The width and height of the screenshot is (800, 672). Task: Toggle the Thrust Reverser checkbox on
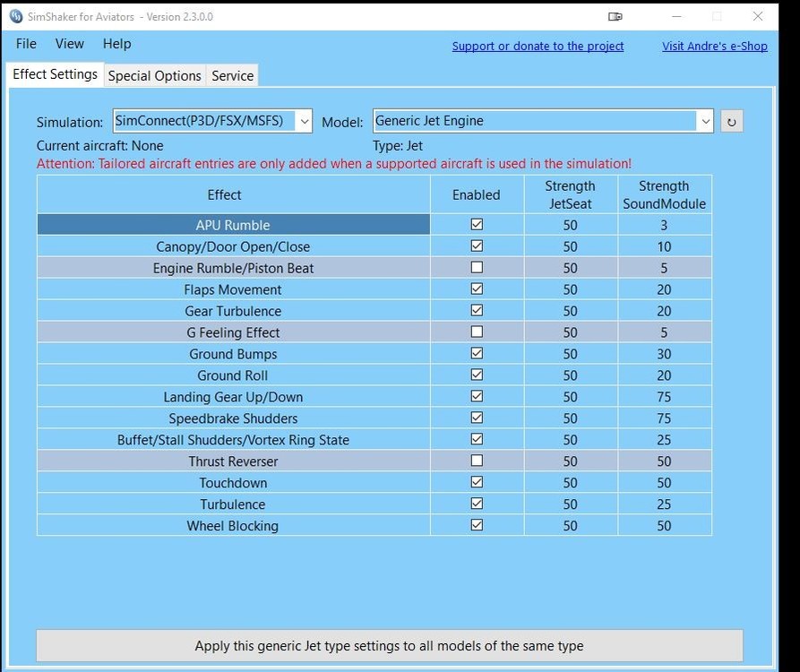coord(477,461)
